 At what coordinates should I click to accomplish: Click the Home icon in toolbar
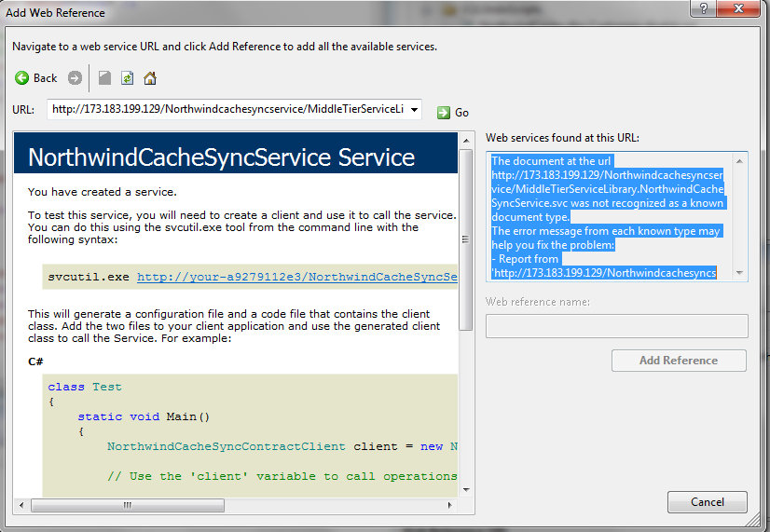(150, 78)
